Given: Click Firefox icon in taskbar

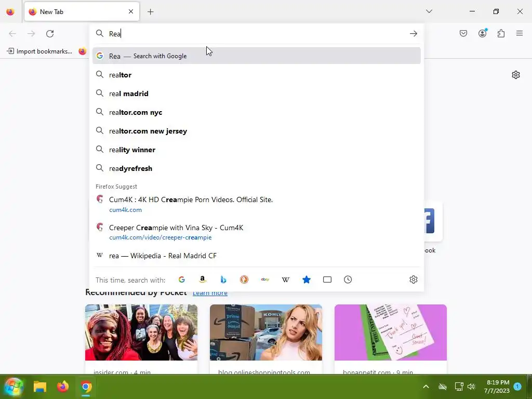Looking at the screenshot, I should pos(63,387).
